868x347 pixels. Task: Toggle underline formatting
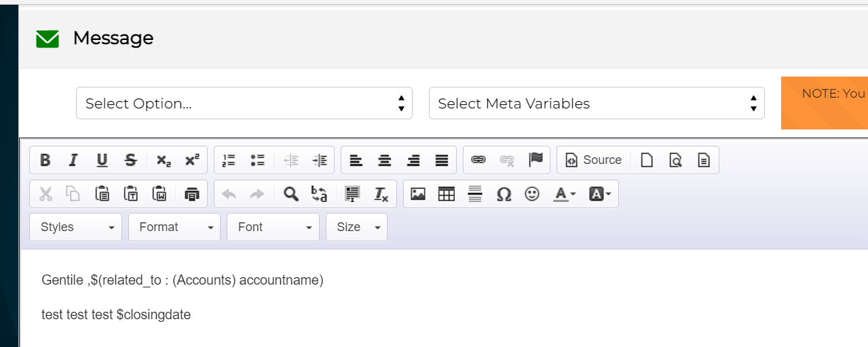click(x=102, y=160)
